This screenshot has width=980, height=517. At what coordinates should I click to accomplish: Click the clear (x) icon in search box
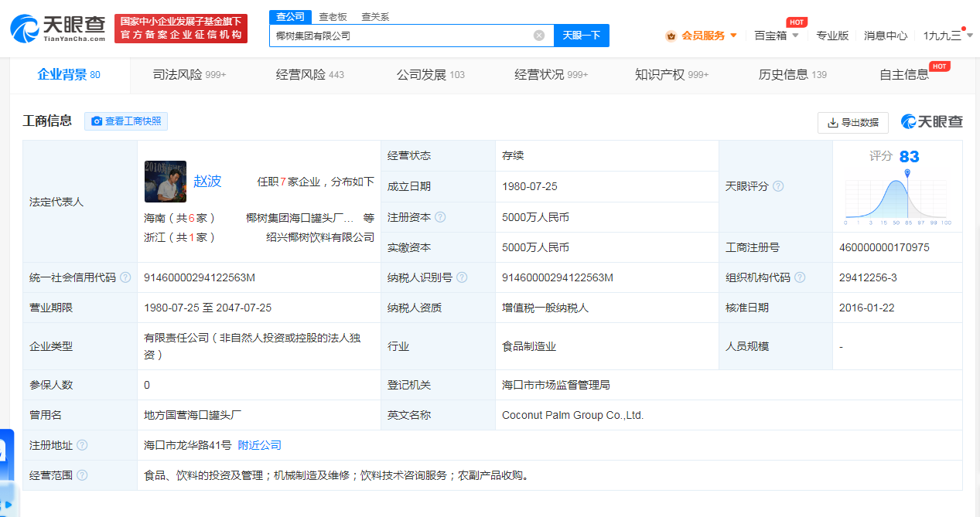(x=538, y=35)
